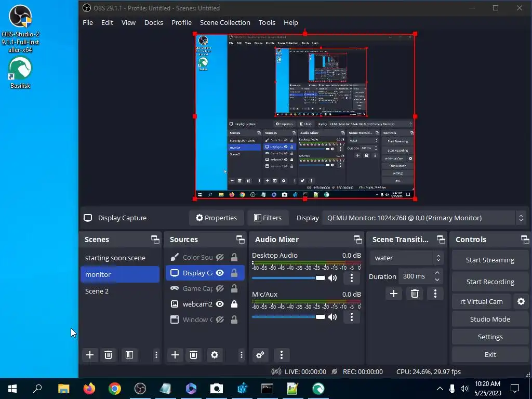Open View menu
The image size is (532, 399).
tap(129, 22)
